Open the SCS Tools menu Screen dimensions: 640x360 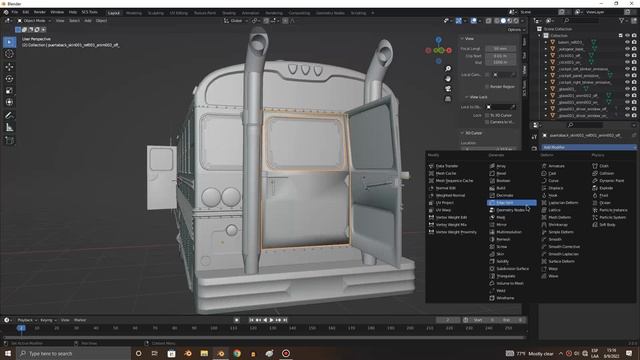click(x=89, y=12)
